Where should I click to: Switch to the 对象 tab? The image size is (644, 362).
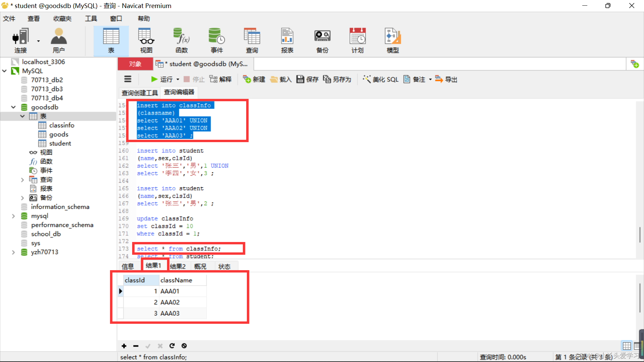(135, 64)
